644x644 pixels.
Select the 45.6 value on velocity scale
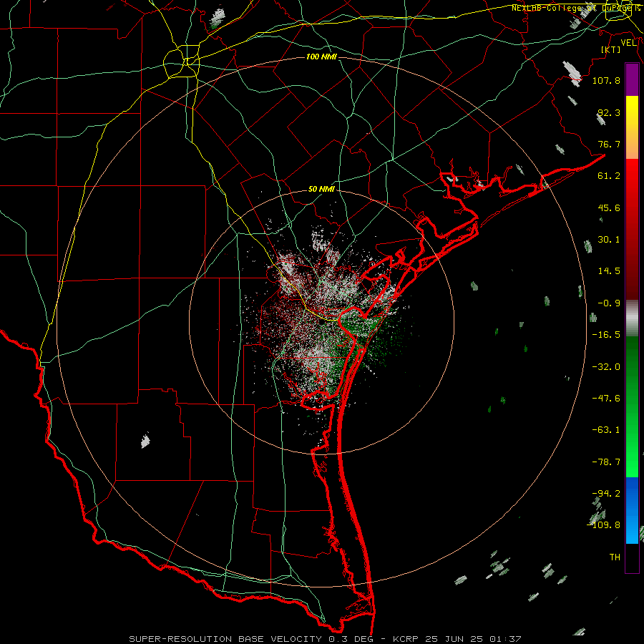point(609,208)
